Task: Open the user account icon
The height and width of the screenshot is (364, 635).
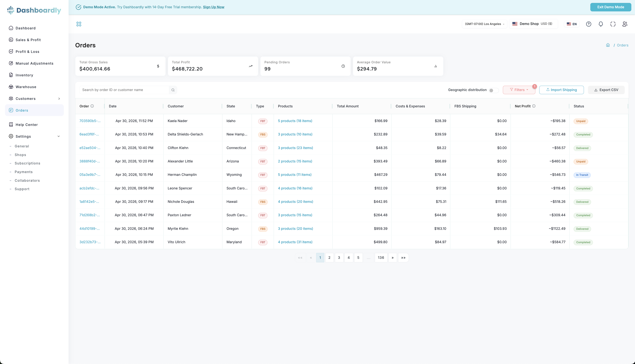Action: [x=625, y=24]
